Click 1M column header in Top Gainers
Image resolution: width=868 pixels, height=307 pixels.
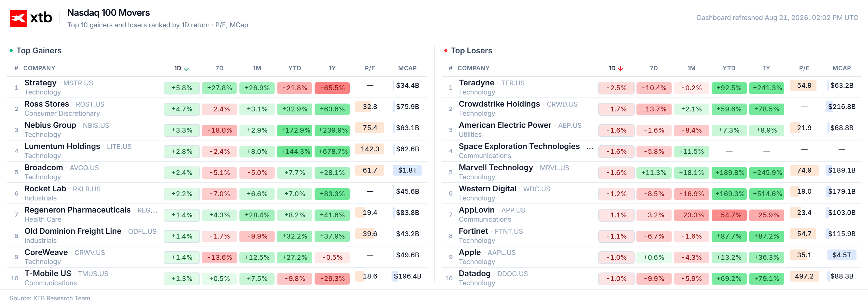[257, 68]
